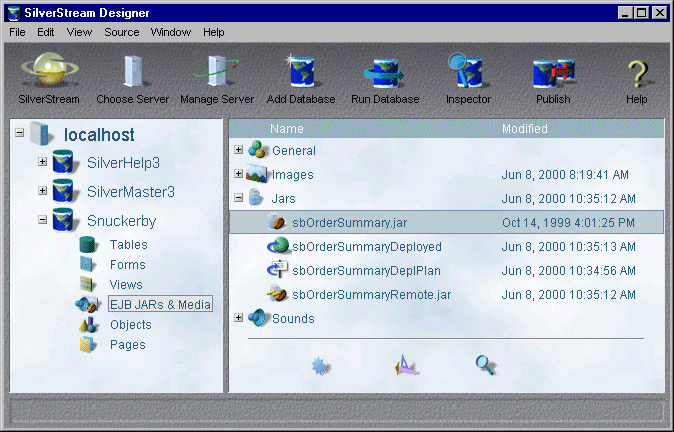Click the Snuckerby database icon
The width and height of the screenshot is (674, 432).
[64, 220]
